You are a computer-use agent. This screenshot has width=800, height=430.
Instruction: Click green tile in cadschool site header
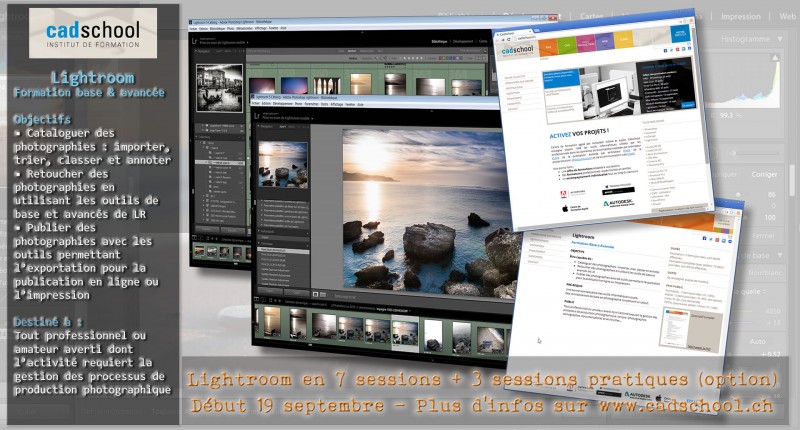(566, 45)
